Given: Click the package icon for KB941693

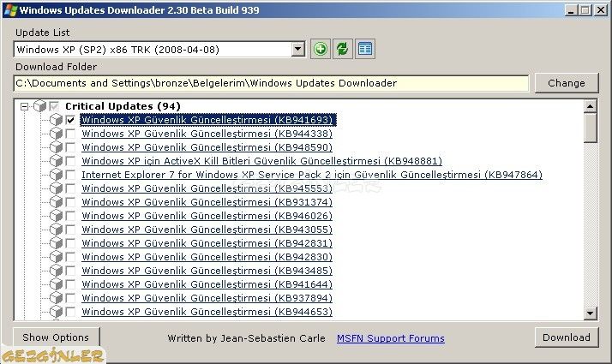Looking at the screenshot, I should (57, 119).
